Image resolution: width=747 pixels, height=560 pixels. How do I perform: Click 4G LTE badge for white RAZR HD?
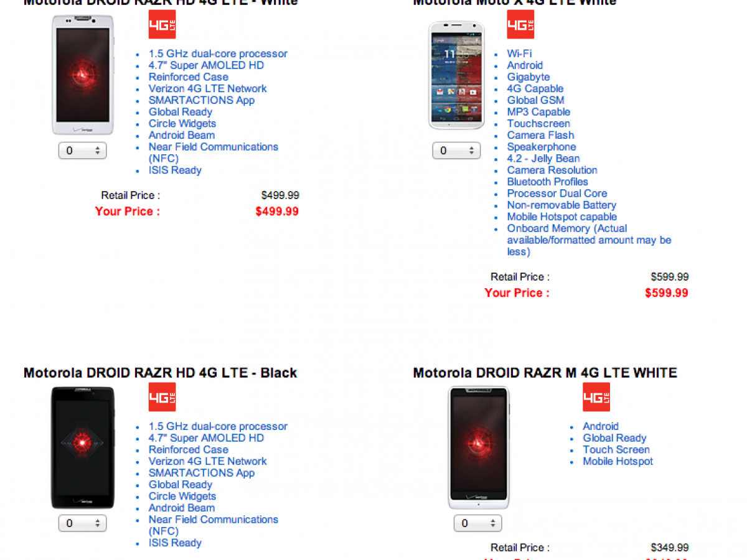point(162,24)
